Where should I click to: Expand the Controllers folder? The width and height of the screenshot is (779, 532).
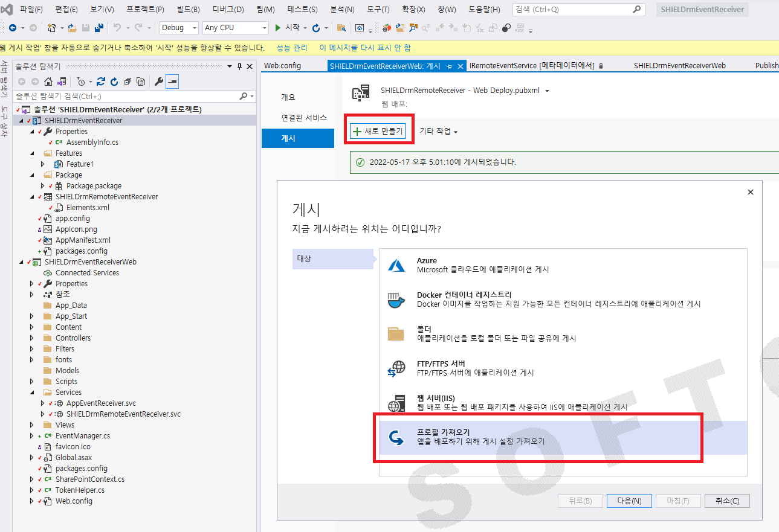tap(32, 338)
